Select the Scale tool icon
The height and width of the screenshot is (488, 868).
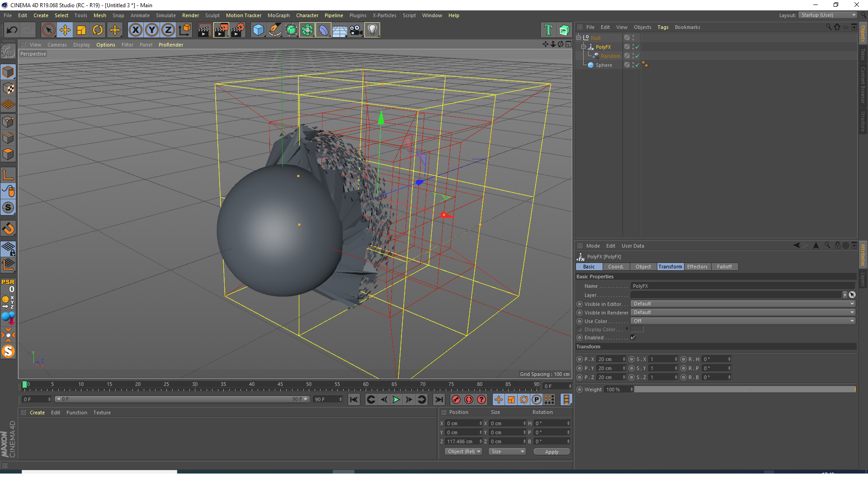pyautogui.click(x=81, y=30)
